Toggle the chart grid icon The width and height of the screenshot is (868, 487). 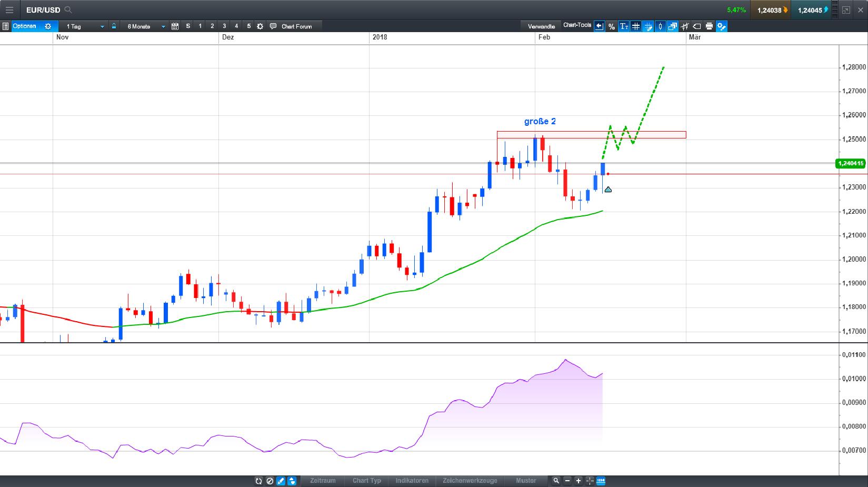635,26
